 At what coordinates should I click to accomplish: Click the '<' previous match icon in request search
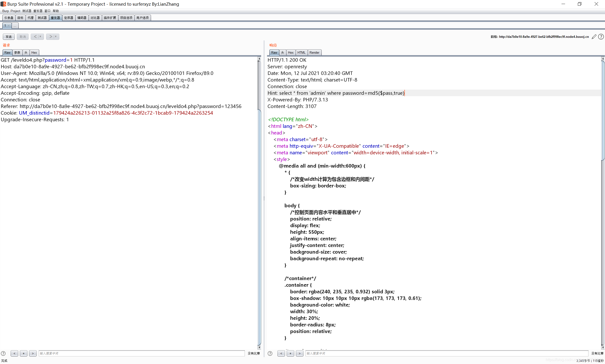click(x=14, y=353)
